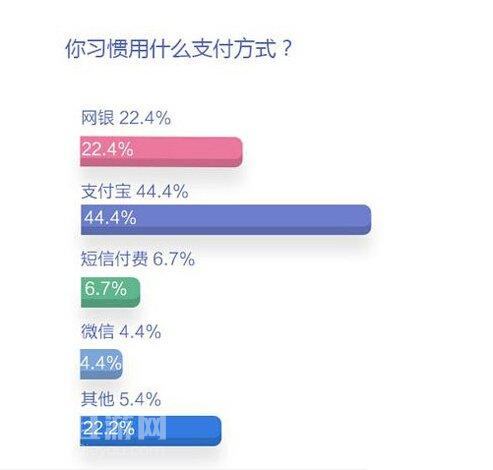This screenshot has height=470, width=493.
Task: Click the question mark in the title
Action: (x=286, y=48)
